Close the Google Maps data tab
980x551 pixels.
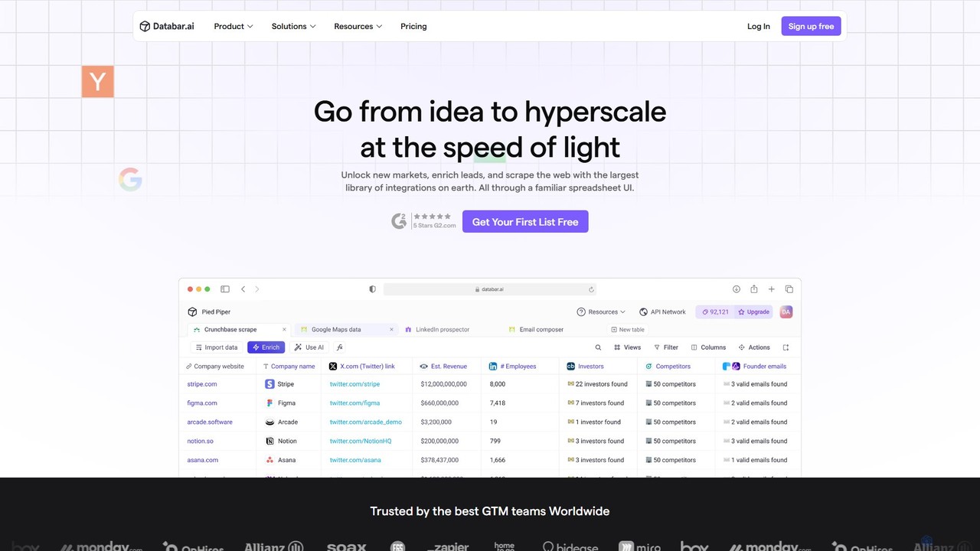point(391,330)
